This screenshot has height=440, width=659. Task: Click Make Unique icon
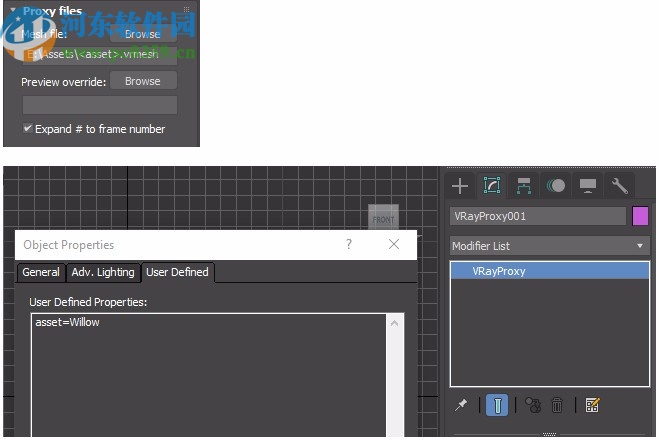(x=533, y=405)
